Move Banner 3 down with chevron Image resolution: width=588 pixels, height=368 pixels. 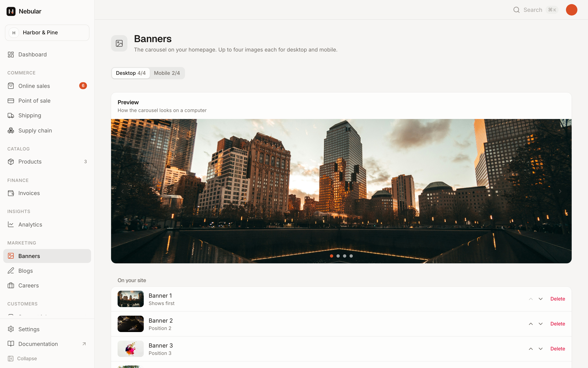pyautogui.click(x=541, y=349)
